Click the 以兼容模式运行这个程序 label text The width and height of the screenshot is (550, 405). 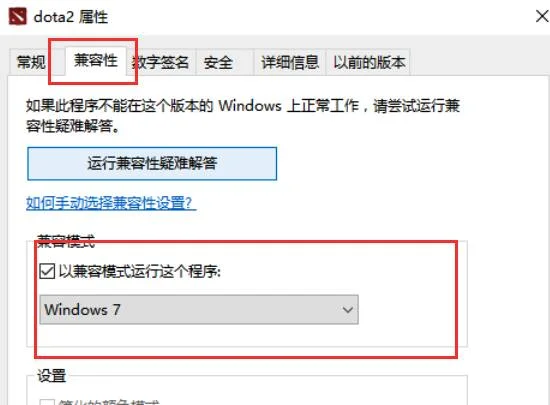click(140, 271)
